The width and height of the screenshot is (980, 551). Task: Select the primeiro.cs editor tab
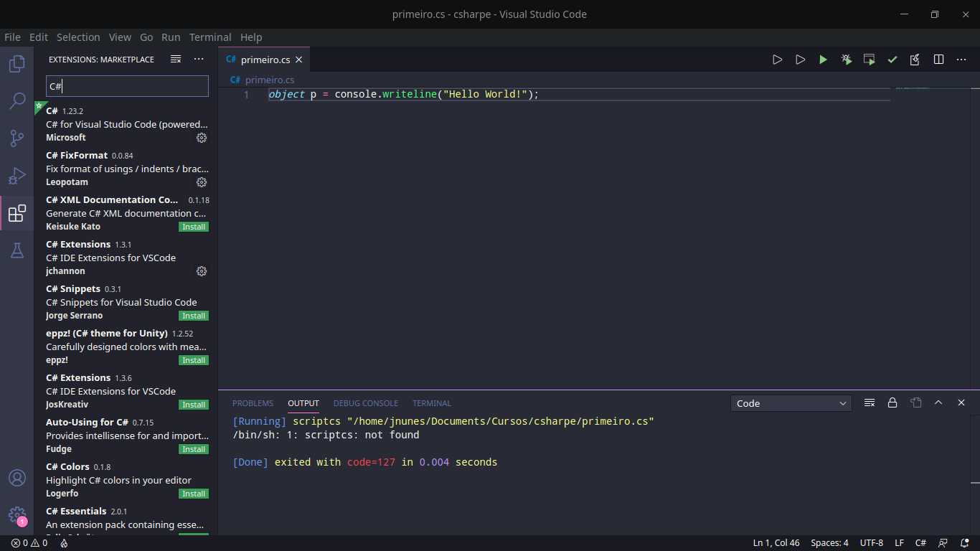(x=264, y=60)
